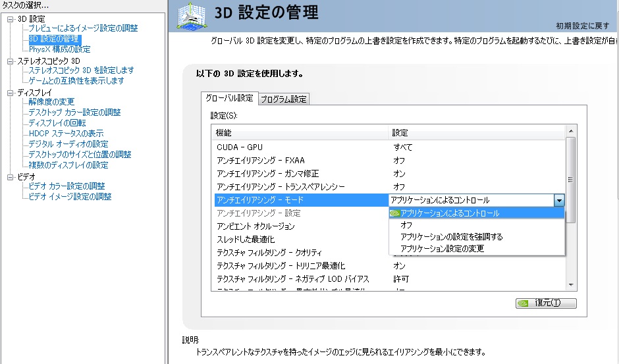Collapse the ディスプレイ tree node
Screen dimensions: 619x364
(11, 93)
